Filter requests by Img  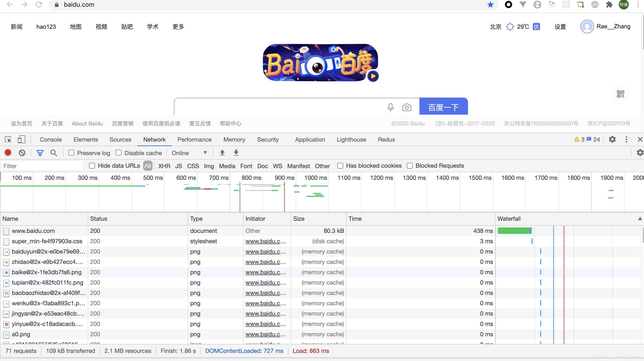click(x=209, y=166)
